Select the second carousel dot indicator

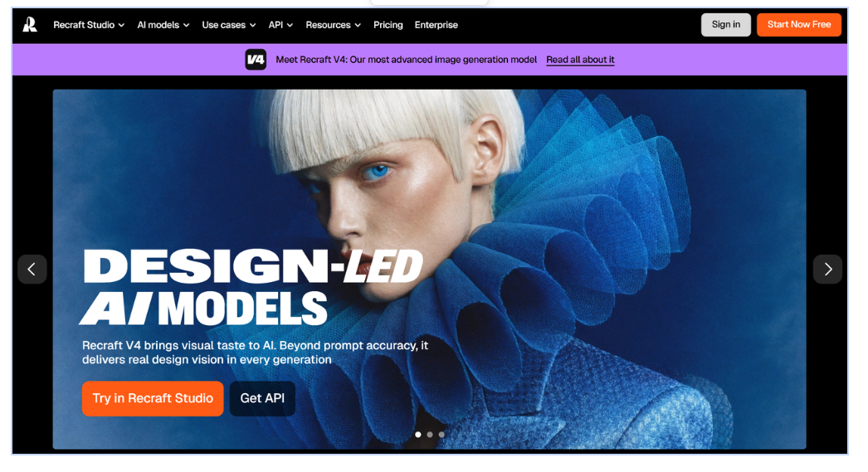[430, 434]
